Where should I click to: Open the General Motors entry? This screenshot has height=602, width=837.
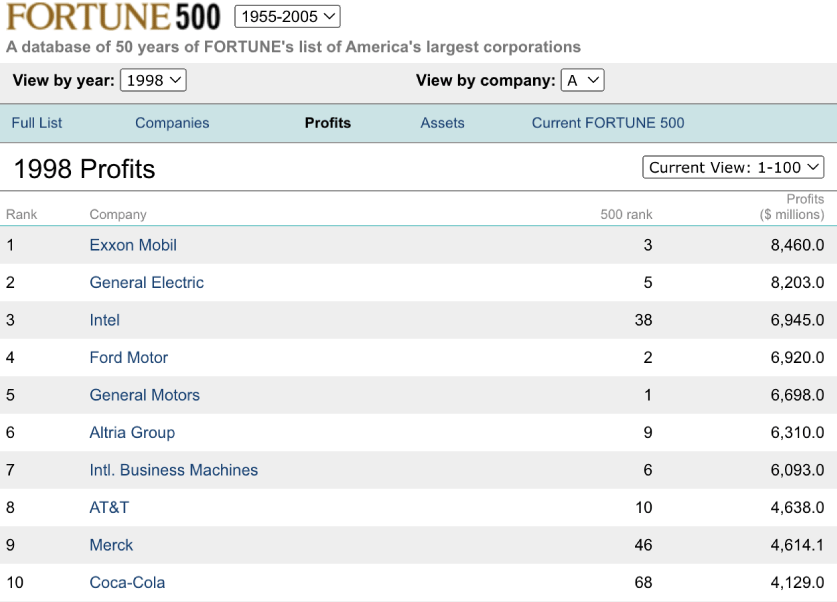(x=145, y=395)
